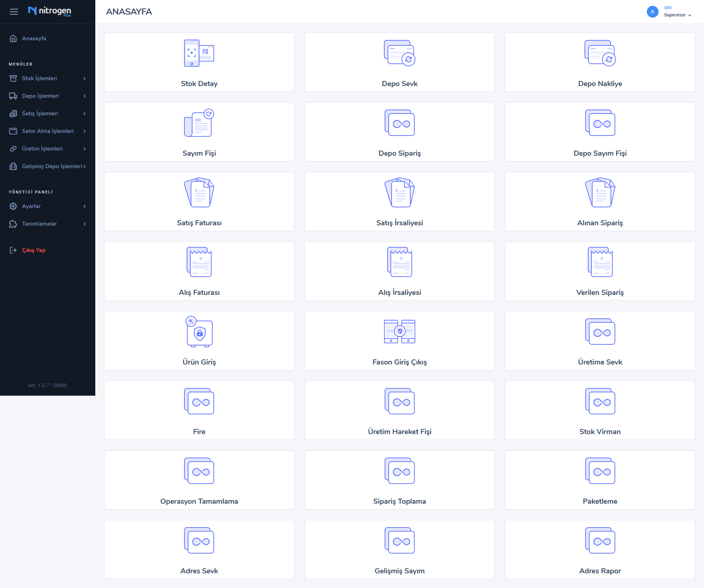Click the nitrogen PDA logo

49,11
